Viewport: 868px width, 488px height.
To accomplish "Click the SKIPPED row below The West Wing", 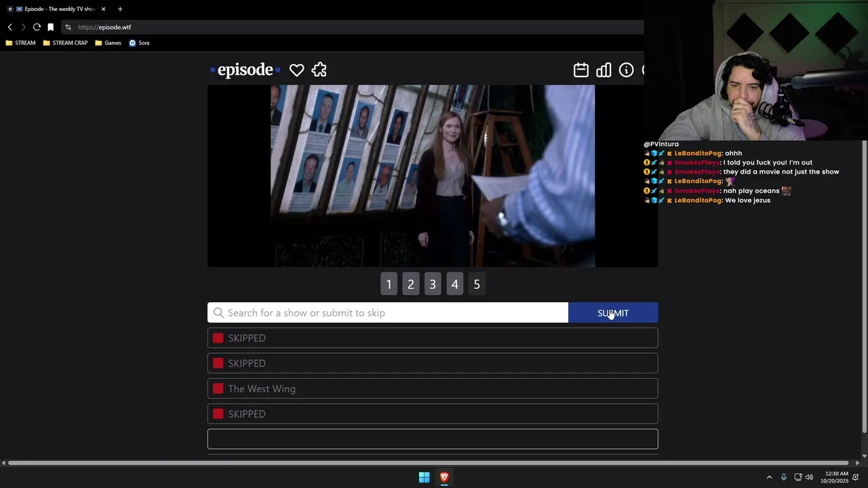I will pyautogui.click(x=433, y=413).
